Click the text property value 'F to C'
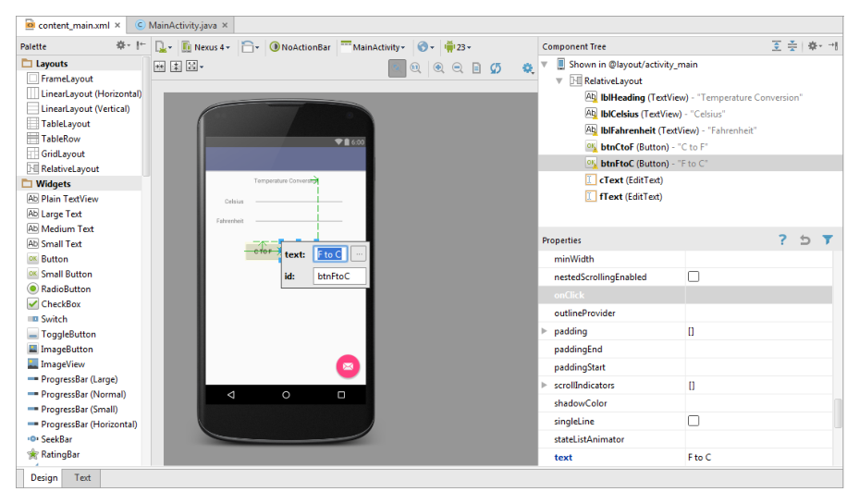This screenshot has height=504, width=859. [759, 457]
